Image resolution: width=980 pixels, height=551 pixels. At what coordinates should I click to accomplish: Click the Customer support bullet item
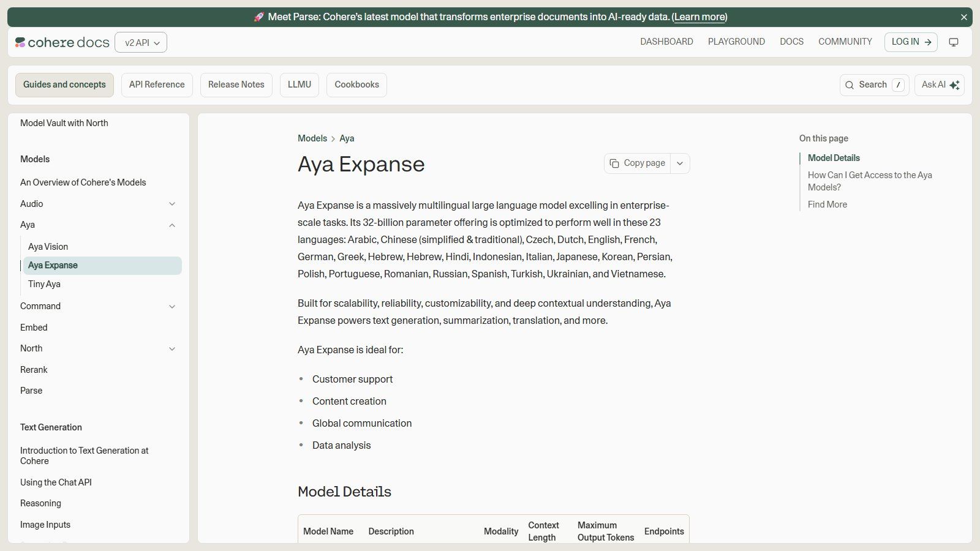point(352,380)
